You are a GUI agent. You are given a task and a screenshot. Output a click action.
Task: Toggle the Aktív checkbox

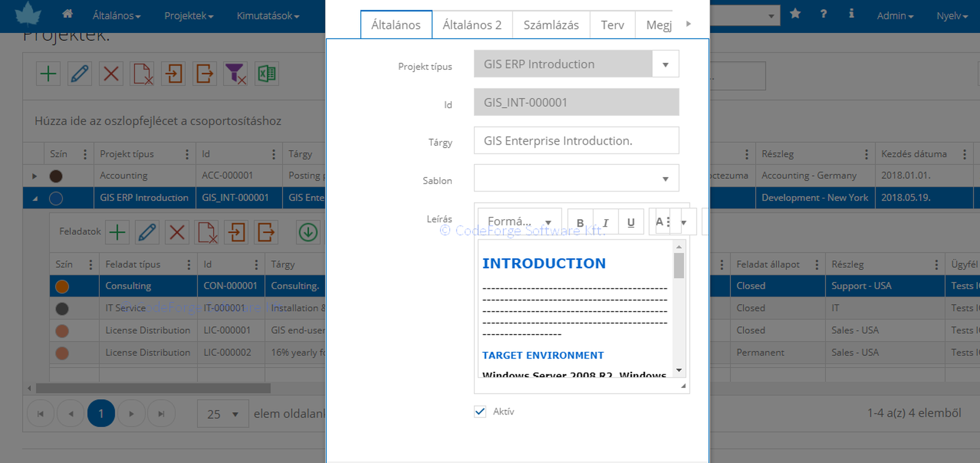(480, 412)
